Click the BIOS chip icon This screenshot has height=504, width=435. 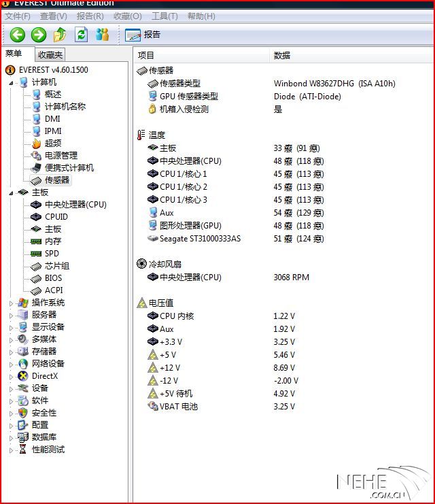point(36,278)
